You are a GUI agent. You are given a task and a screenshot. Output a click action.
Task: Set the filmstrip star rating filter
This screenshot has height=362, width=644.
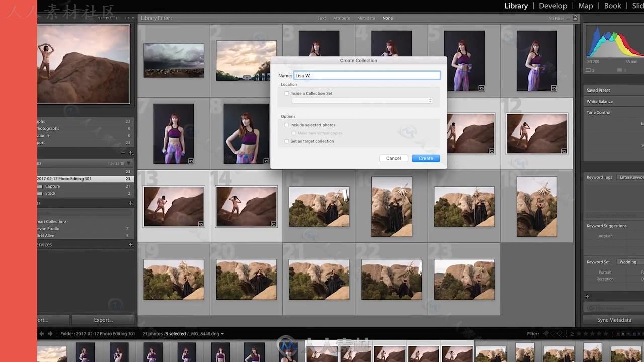point(593,334)
